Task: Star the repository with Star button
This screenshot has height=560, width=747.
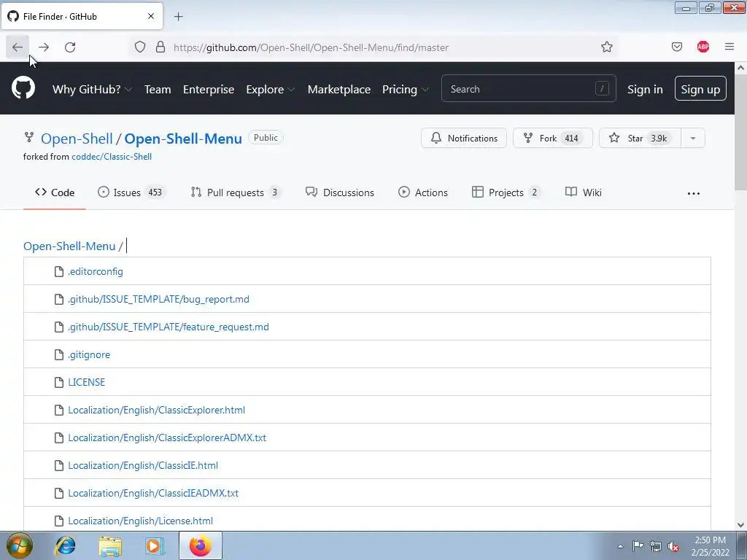Action: coord(640,138)
